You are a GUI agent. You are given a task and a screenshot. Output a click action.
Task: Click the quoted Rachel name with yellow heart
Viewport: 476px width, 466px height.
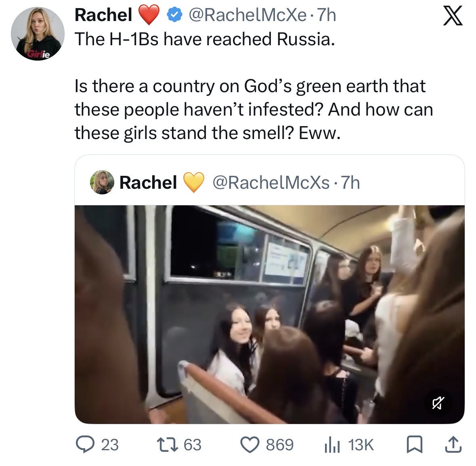(162, 182)
